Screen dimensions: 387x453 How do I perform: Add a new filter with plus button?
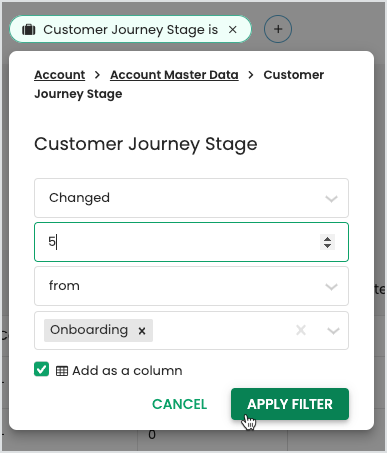[x=278, y=29]
